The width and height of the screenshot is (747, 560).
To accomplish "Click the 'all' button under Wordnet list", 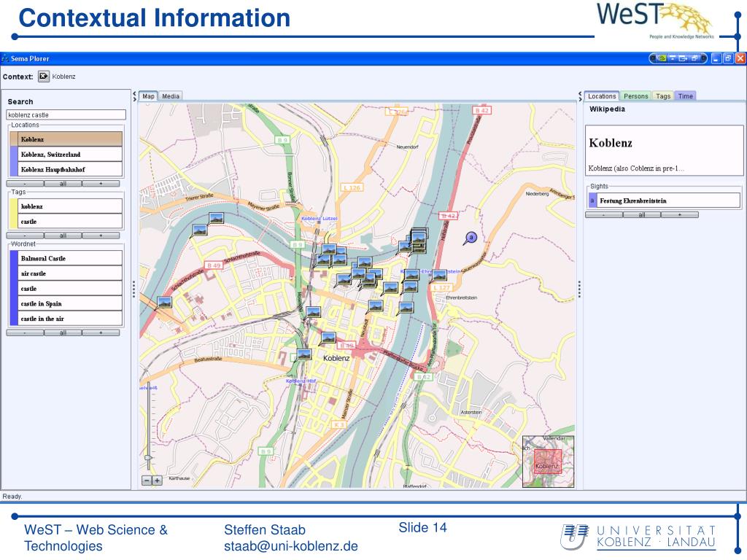I will [x=63, y=332].
